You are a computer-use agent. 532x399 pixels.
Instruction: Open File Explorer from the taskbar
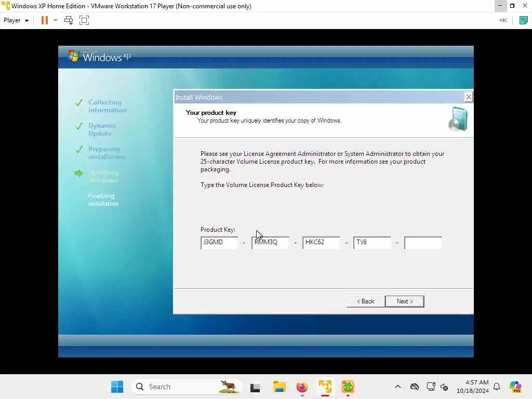point(279,387)
